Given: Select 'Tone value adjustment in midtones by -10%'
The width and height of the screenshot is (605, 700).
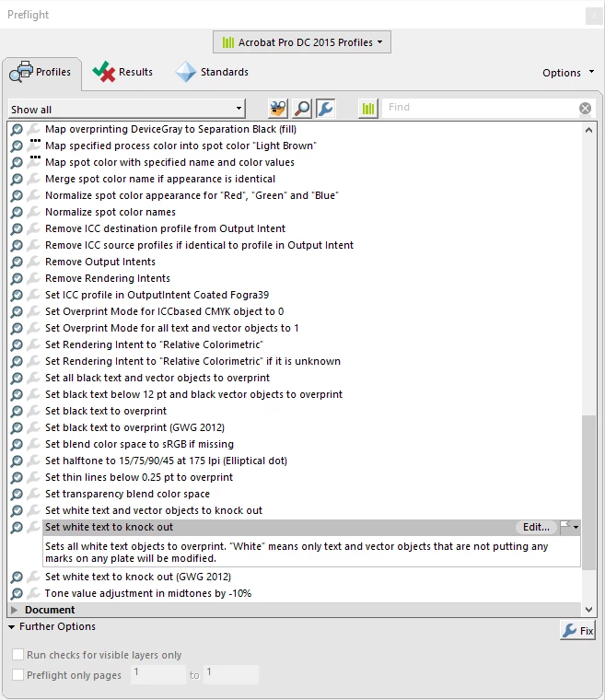Looking at the screenshot, I should (147, 593).
